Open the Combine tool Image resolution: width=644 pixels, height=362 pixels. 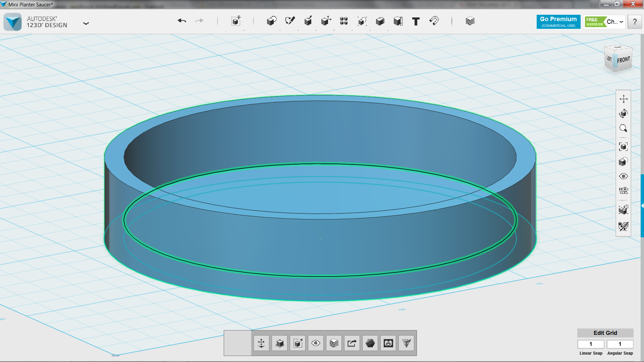pos(380,21)
